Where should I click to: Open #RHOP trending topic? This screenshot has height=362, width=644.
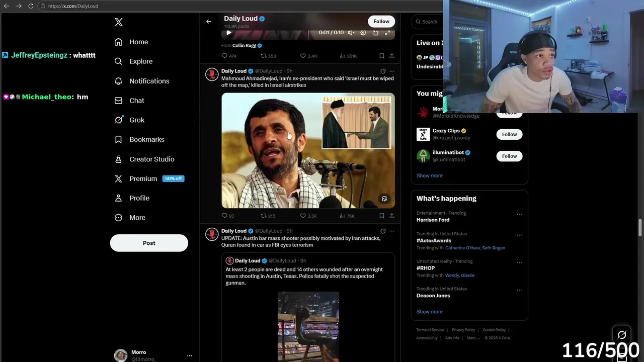coord(426,268)
